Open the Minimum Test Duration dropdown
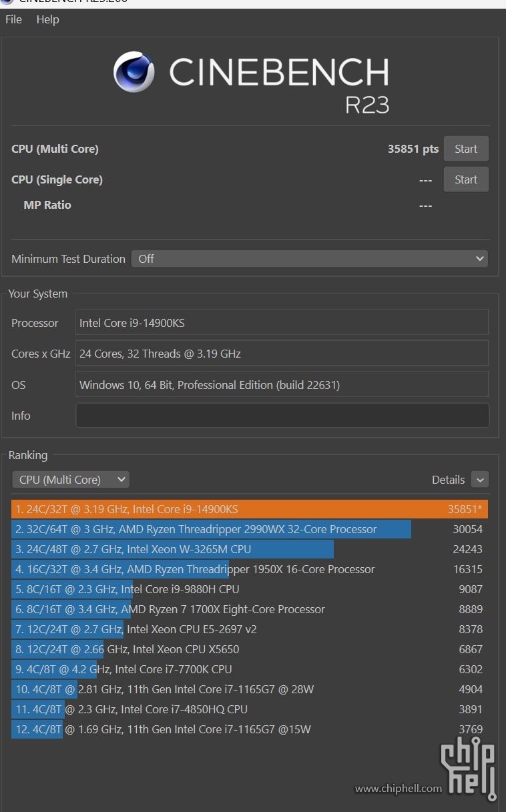The height and width of the screenshot is (812, 506). (x=310, y=258)
